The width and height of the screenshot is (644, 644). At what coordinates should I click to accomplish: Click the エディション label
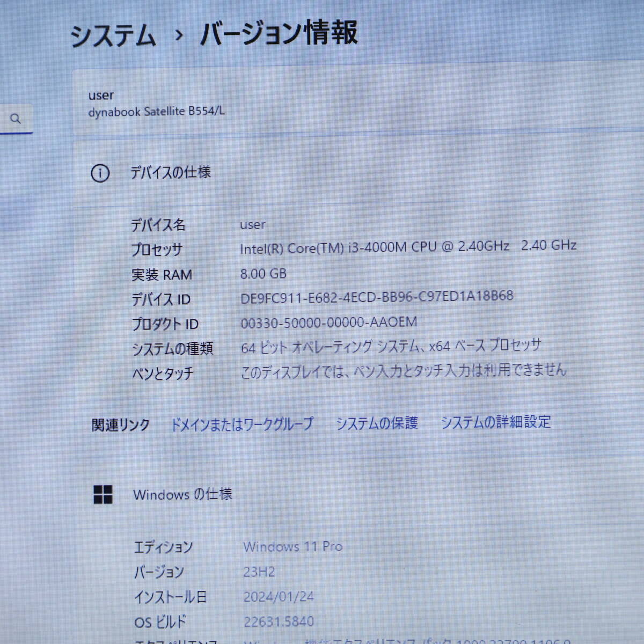click(163, 547)
